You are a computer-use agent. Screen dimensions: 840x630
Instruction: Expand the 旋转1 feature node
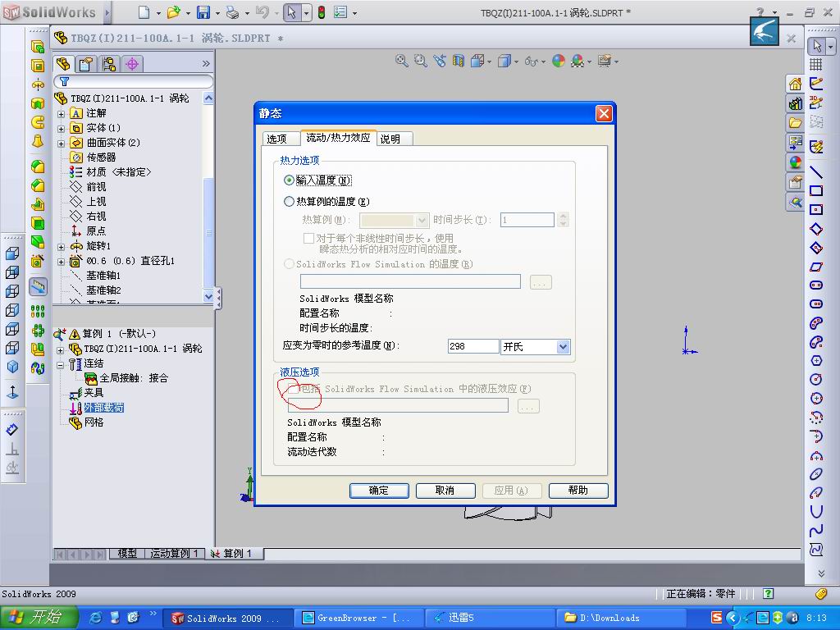click(x=61, y=246)
